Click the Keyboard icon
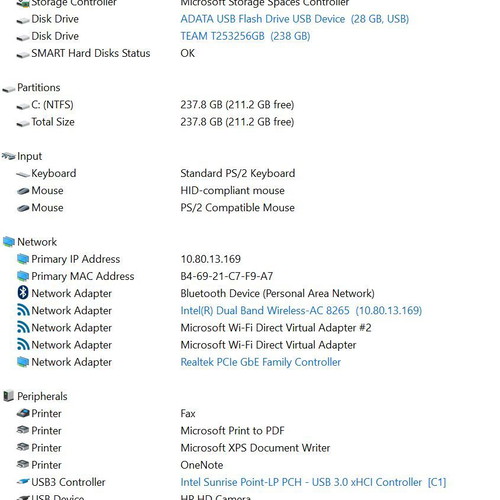This screenshot has height=500, width=500. click(x=23, y=174)
